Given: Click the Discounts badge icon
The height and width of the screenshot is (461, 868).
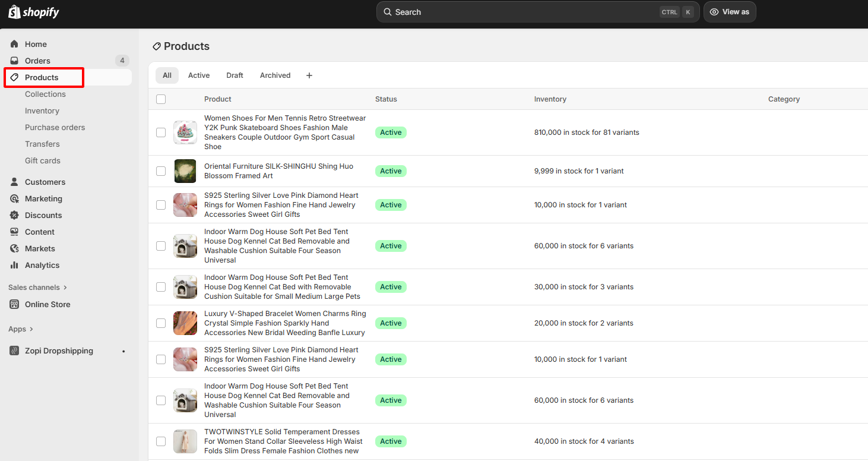Looking at the screenshot, I should click(x=14, y=215).
